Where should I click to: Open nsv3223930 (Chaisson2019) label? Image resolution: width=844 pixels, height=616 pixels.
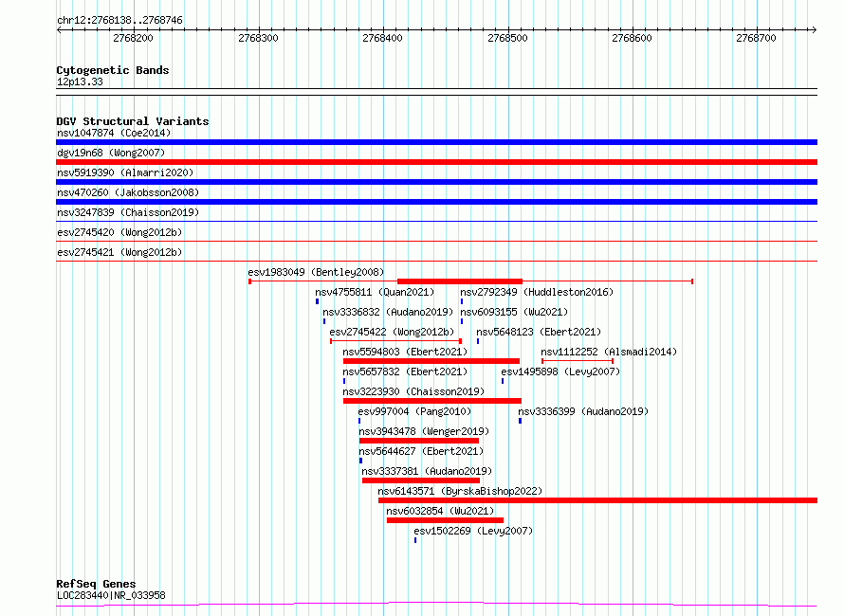pyautogui.click(x=413, y=391)
